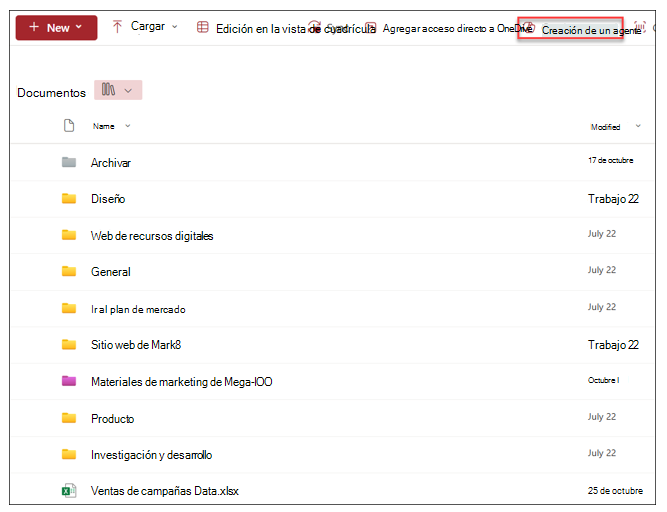Click Agregar acceso directo a OneDrive
The image size is (667, 512).
458,28
